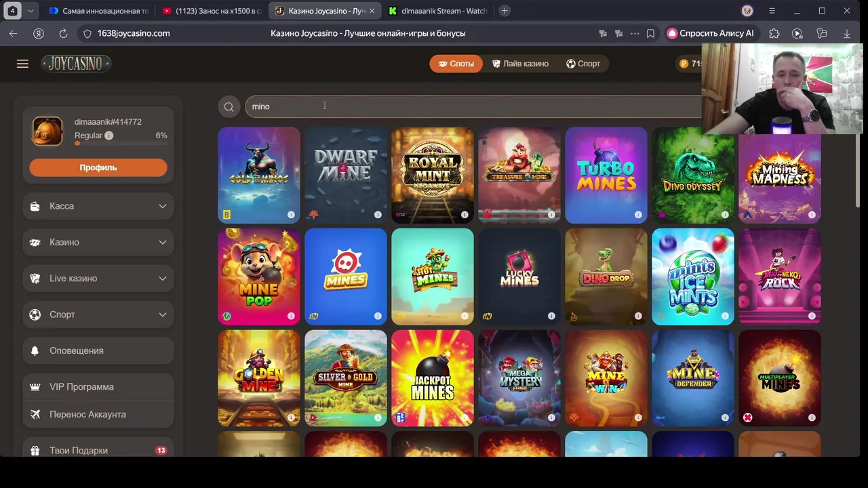Show info icon on blue Mines game
Viewport: 868px width, 488px height.
pyautogui.click(x=378, y=316)
